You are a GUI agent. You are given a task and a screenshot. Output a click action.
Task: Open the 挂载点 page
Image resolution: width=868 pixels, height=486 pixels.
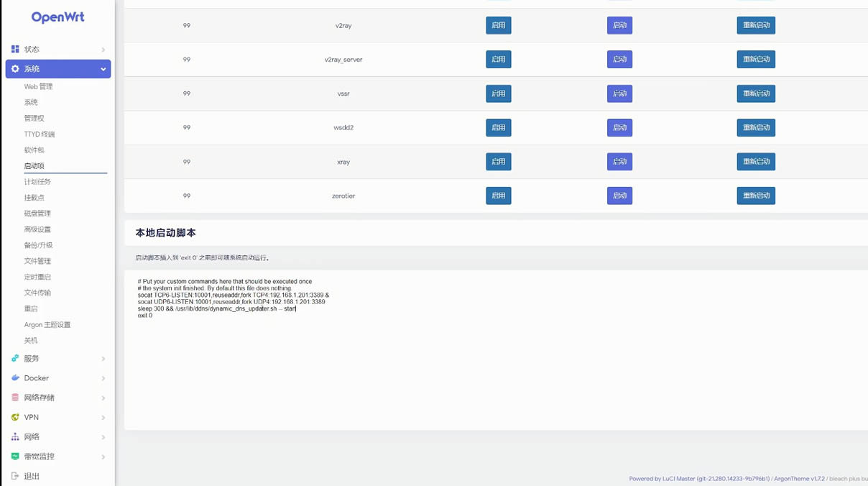click(34, 197)
